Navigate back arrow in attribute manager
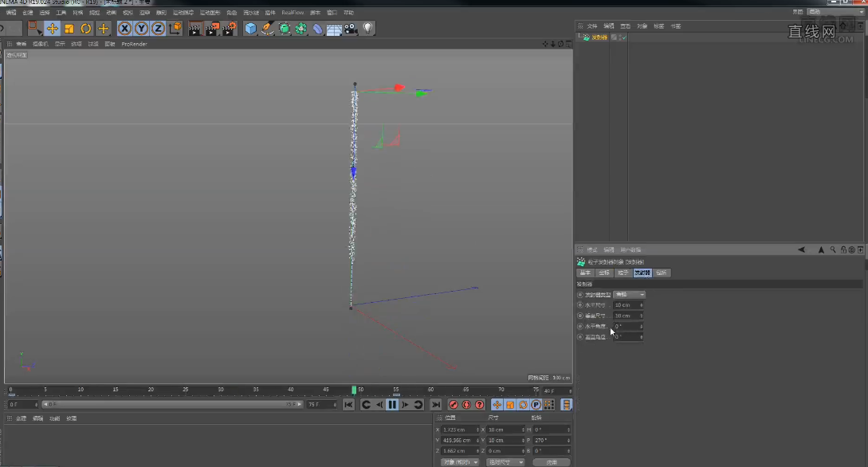 click(x=801, y=249)
